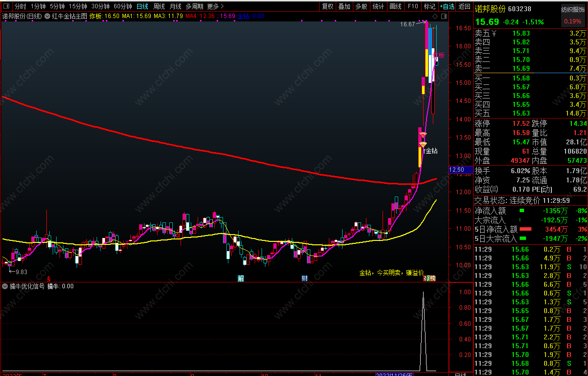The height and width of the screenshot is (376, 588).
Task: Click the 叠加 overlay button
Action: 345,6
